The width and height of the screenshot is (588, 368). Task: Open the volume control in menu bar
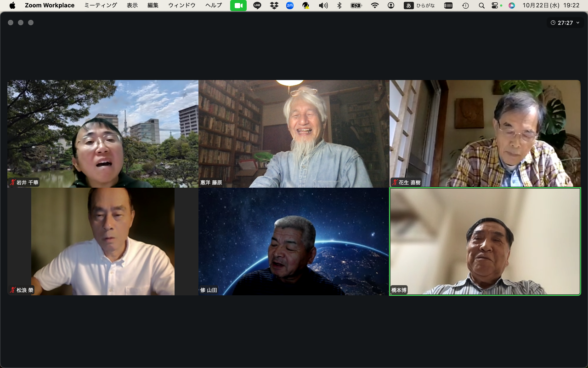pos(323,6)
